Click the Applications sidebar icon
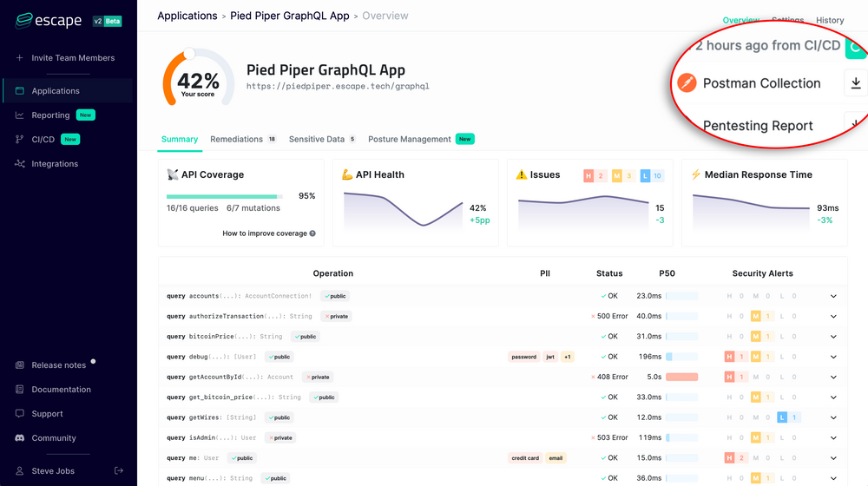This screenshot has height=486, width=868. tap(19, 91)
